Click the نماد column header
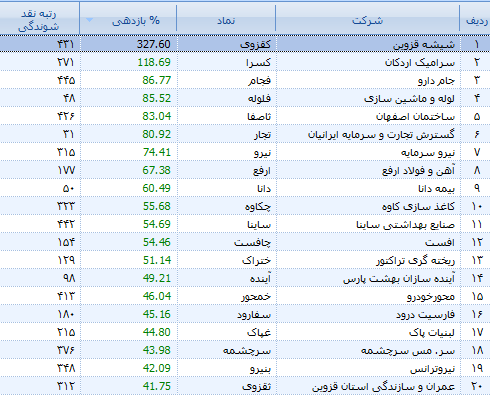The height and width of the screenshot is (395, 490). (x=226, y=17)
